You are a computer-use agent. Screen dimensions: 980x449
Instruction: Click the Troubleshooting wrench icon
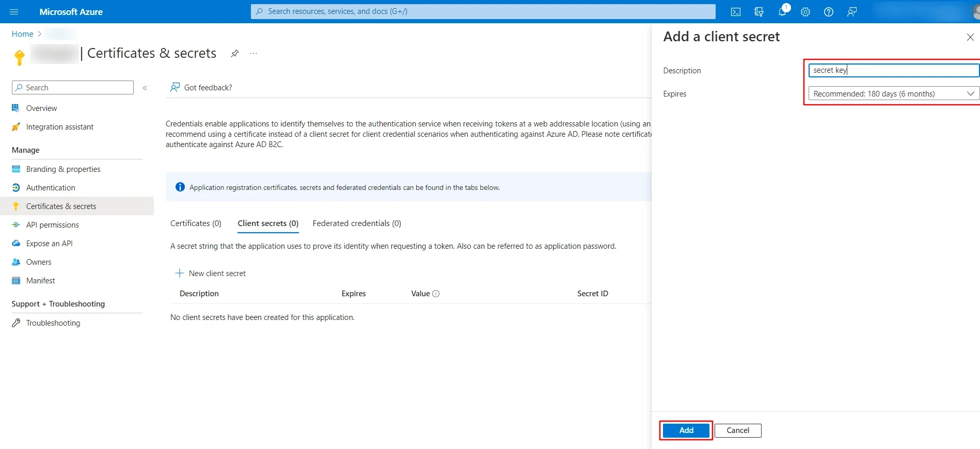(x=15, y=323)
